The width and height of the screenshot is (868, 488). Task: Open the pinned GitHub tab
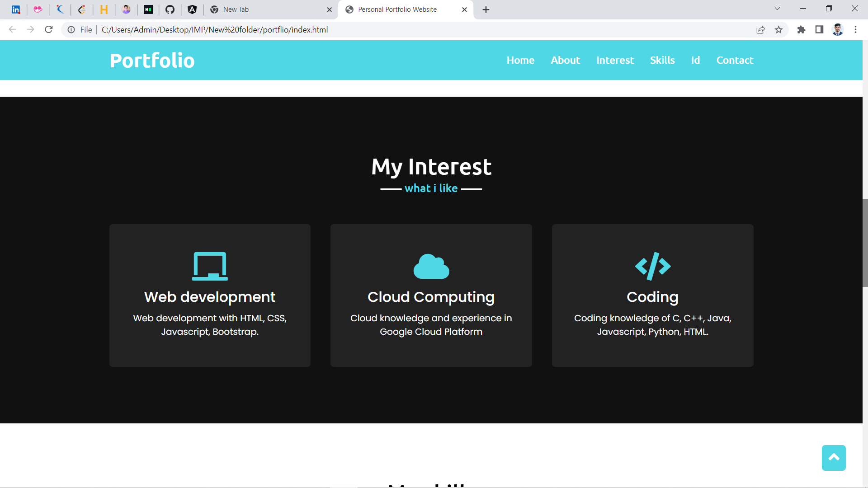pos(170,9)
